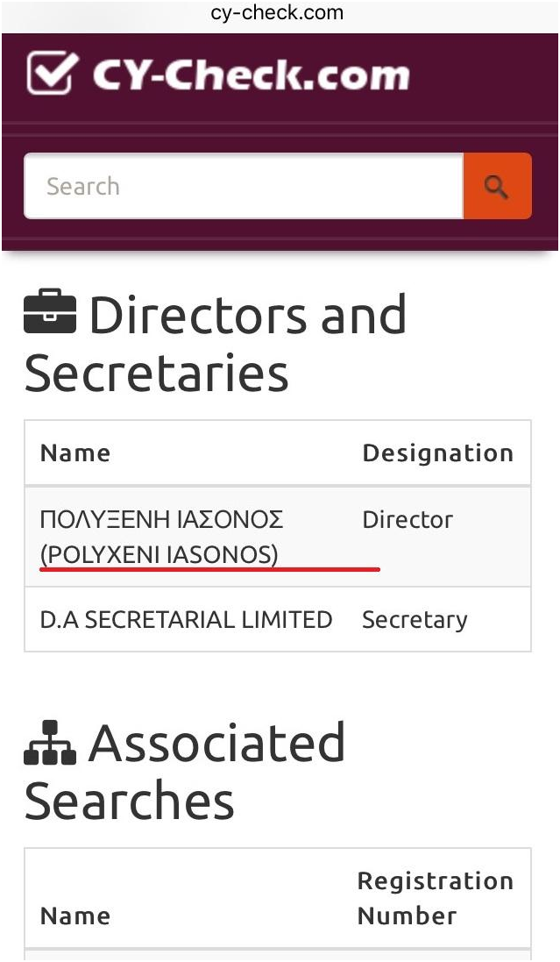
Task: Open D.A SECRETARIAL LIMITED entry
Action: (186, 619)
